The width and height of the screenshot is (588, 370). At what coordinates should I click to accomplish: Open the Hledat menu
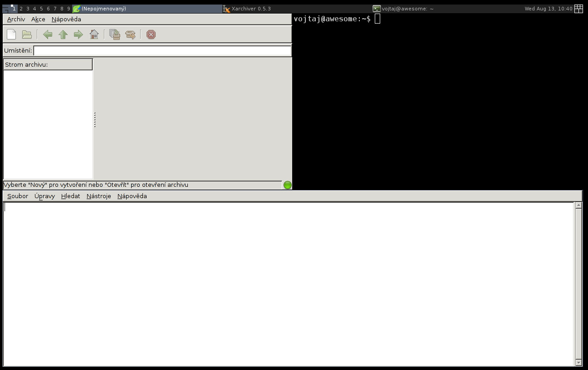pyautogui.click(x=70, y=196)
